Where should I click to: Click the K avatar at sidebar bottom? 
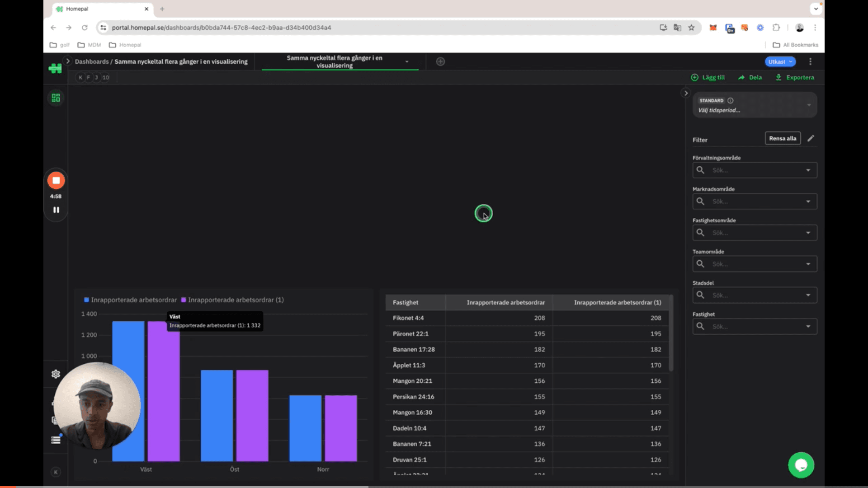(56, 472)
